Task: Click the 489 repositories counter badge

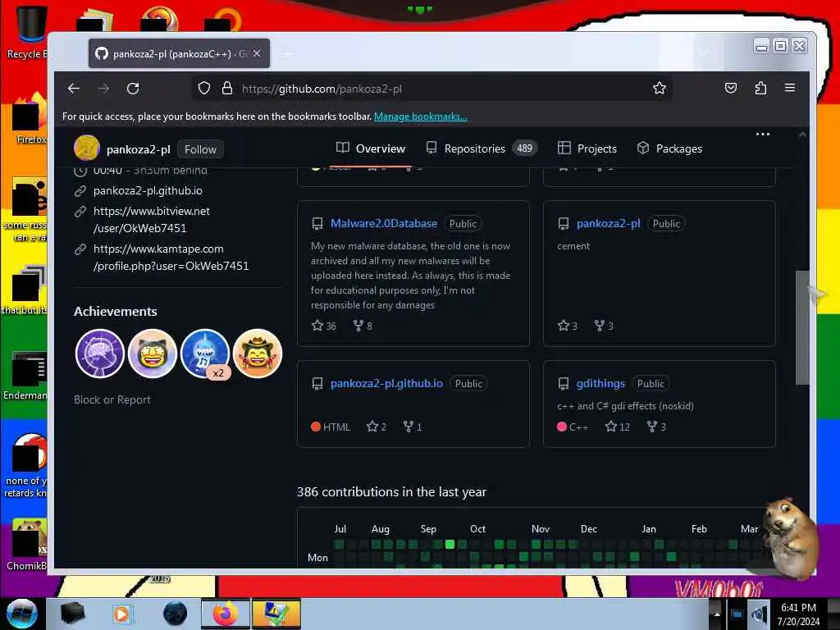Action: [524, 148]
